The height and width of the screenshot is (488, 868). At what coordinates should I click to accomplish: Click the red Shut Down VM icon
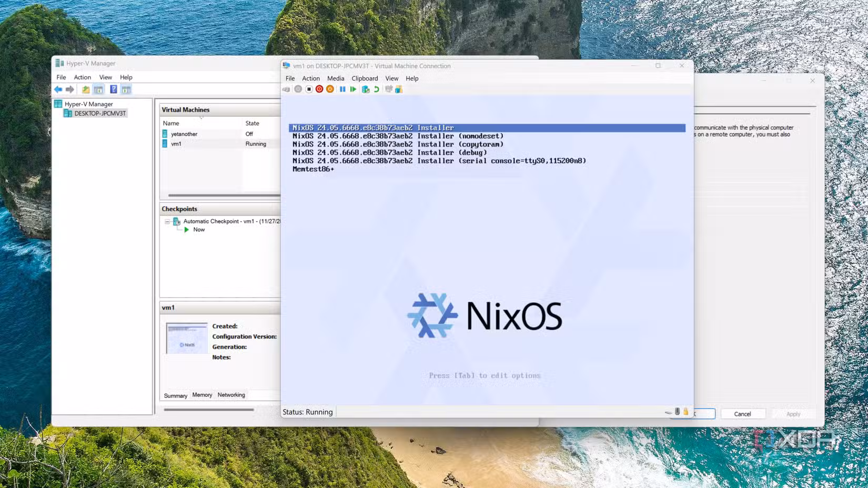coord(319,89)
